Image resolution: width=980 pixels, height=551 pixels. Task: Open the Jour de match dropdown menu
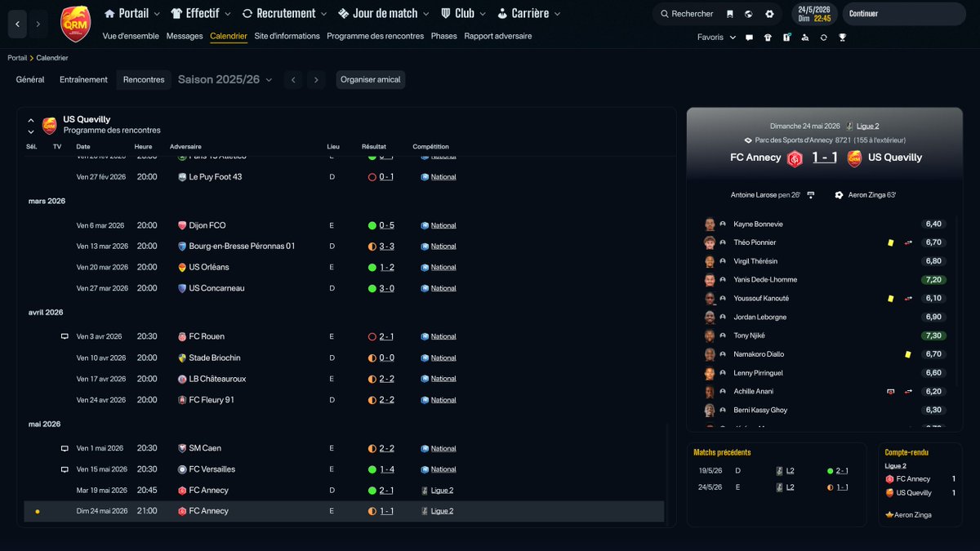tap(384, 13)
